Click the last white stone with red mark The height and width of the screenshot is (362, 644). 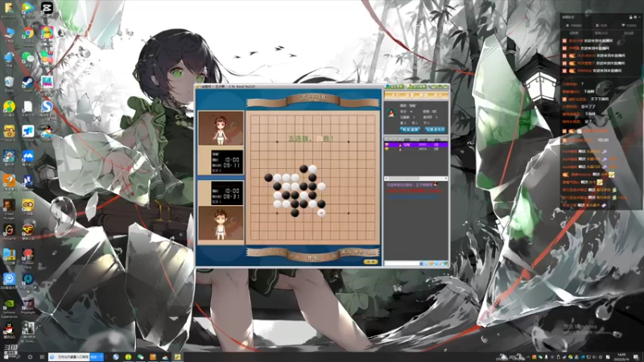coord(321,212)
